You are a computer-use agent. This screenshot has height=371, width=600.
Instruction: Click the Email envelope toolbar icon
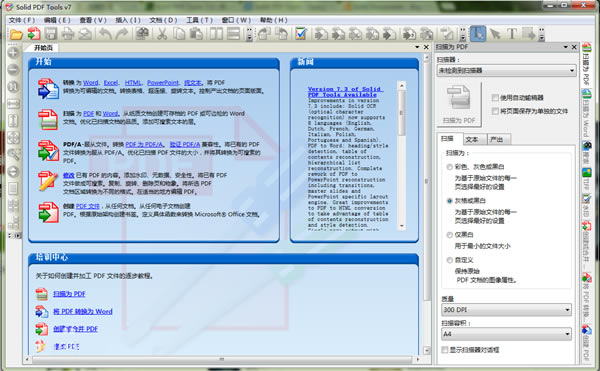coord(85,34)
